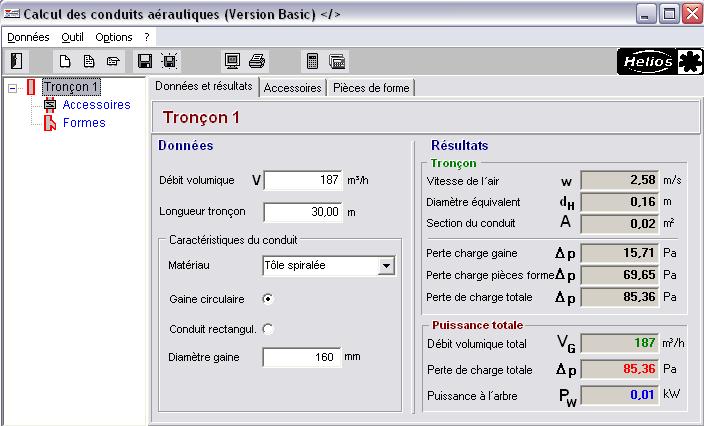Image resolution: width=704 pixels, height=426 pixels.
Task: Click the Perte charge gaine value 15,71
Action: pos(620,253)
